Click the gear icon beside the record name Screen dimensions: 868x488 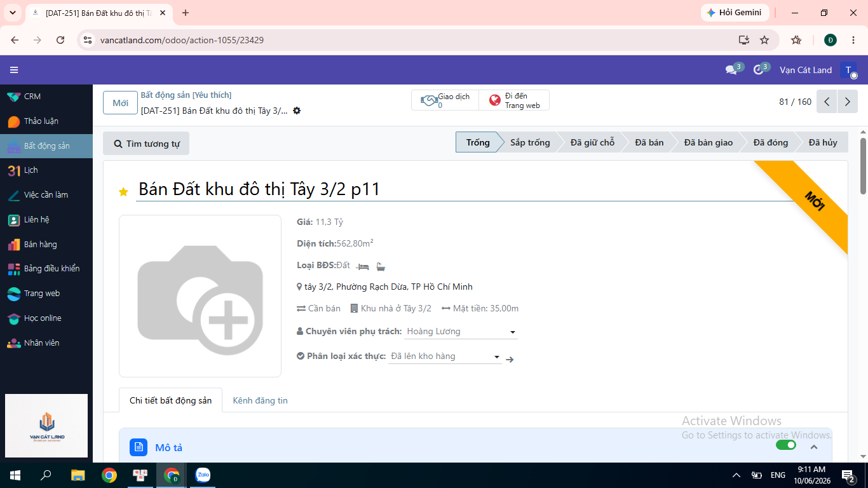[x=297, y=111]
